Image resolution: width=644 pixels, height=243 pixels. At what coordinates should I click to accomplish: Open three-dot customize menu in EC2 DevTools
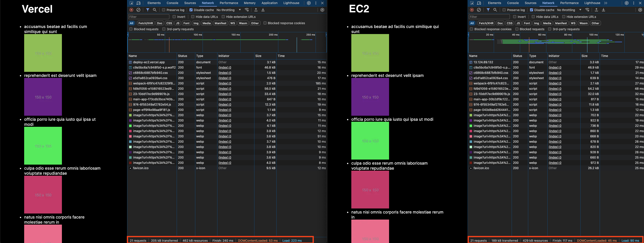pyautogui.click(x=634, y=3)
